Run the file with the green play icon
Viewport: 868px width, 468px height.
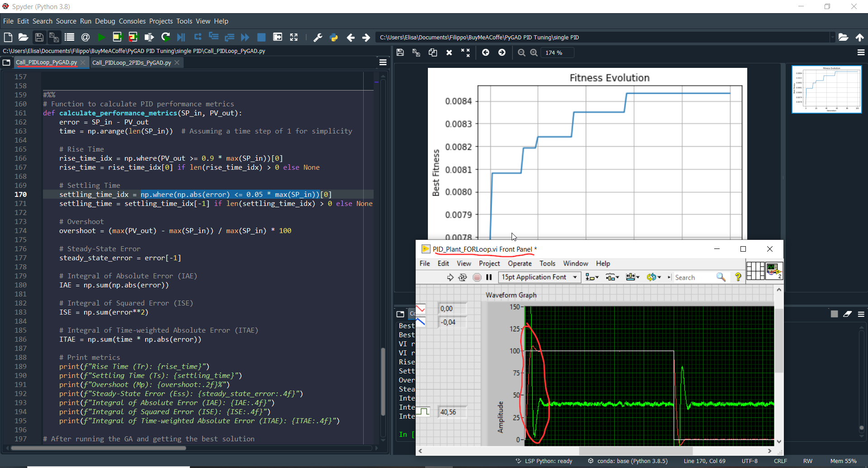[101, 37]
